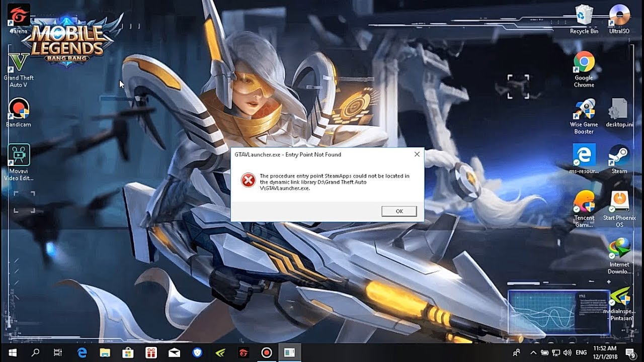Screen dimensions: 644x362
Task: Launch the Steam desktop shortcut
Action: pos(619,159)
